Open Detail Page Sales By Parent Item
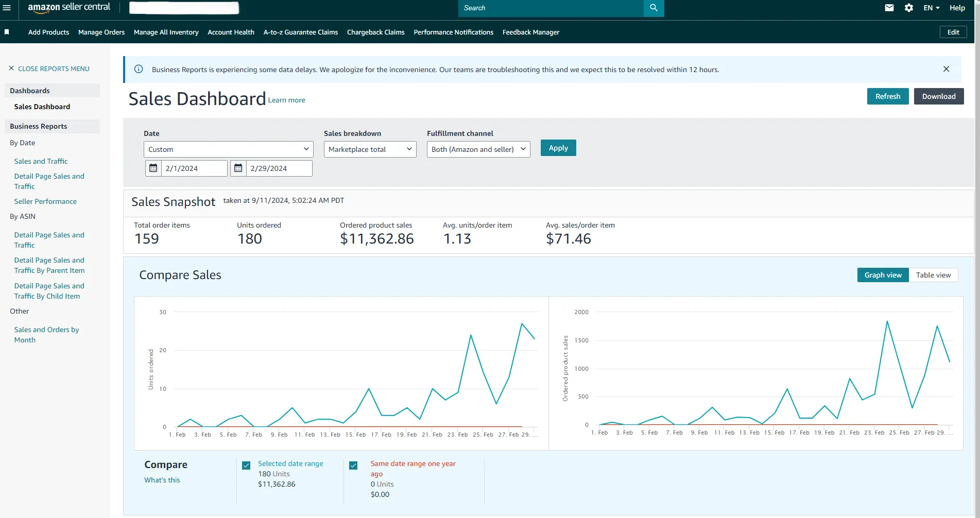Image resolution: width=980 pixels, height=518 pixels. pos(49,265)
